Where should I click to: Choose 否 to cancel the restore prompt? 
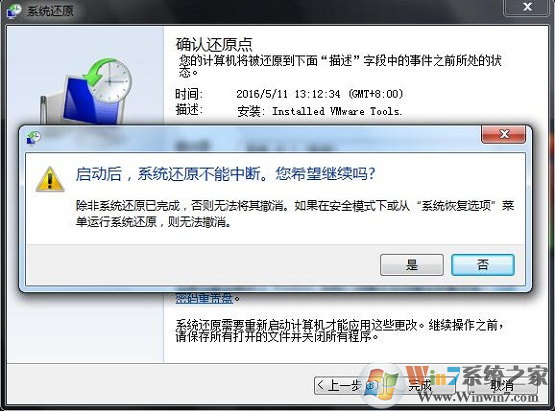click(483, 265)
